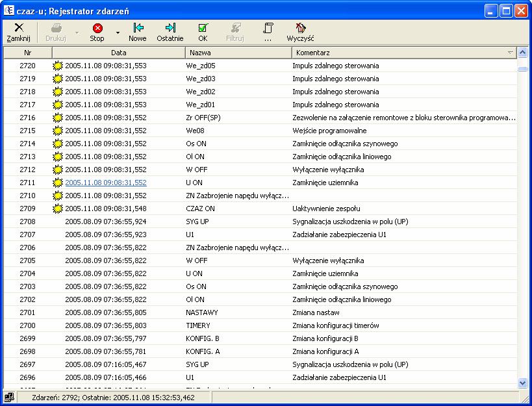Click the yellow star icon on row 2715
Screen dimensions: 532x406
(58, 131)
